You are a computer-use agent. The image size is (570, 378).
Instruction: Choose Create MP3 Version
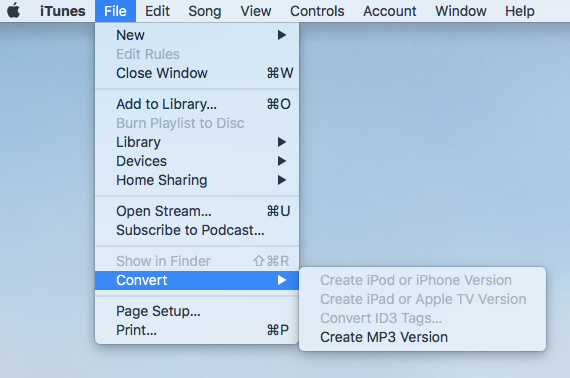tap(422, 337)
